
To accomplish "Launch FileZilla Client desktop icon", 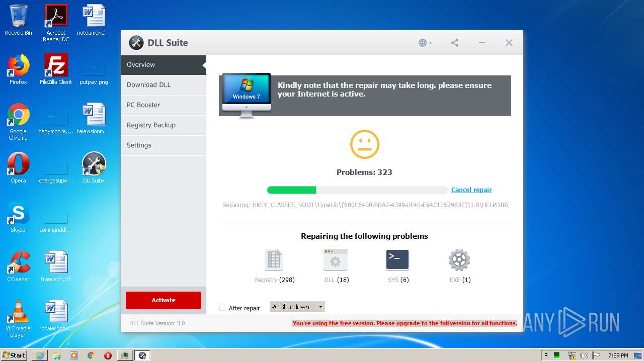I will click(56, 69).
